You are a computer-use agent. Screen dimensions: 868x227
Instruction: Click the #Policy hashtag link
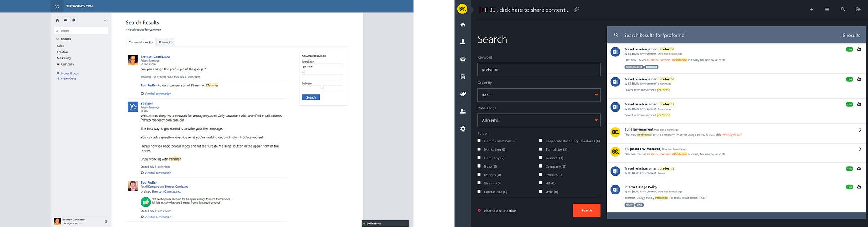pyautogui.click(x=727, y=135)
